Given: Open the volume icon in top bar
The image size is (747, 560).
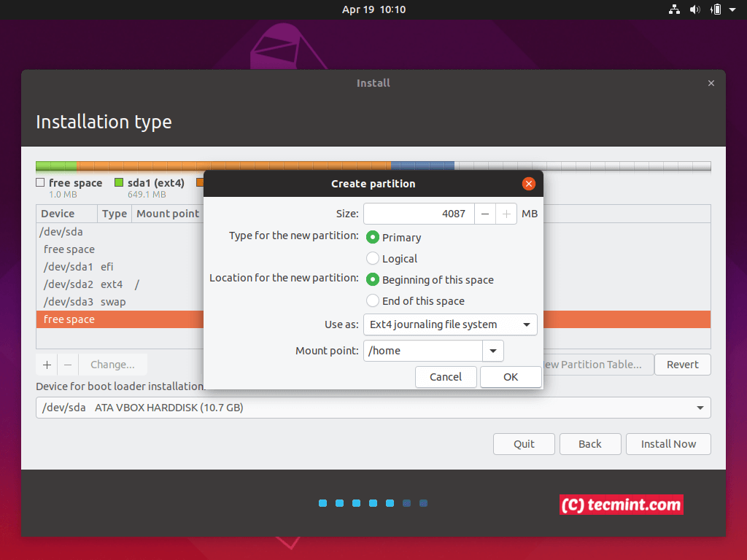Looking at the screenshot, I should pos(694,9).
